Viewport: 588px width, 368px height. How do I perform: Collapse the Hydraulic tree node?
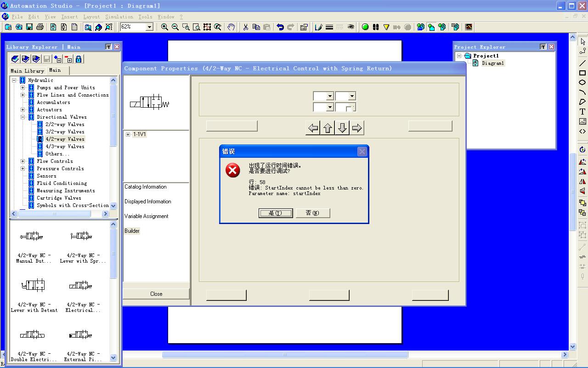pos(14,80)
